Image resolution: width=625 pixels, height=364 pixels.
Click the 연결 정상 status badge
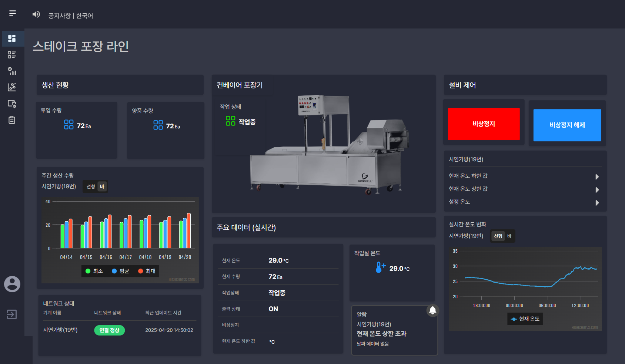point(109,330)
